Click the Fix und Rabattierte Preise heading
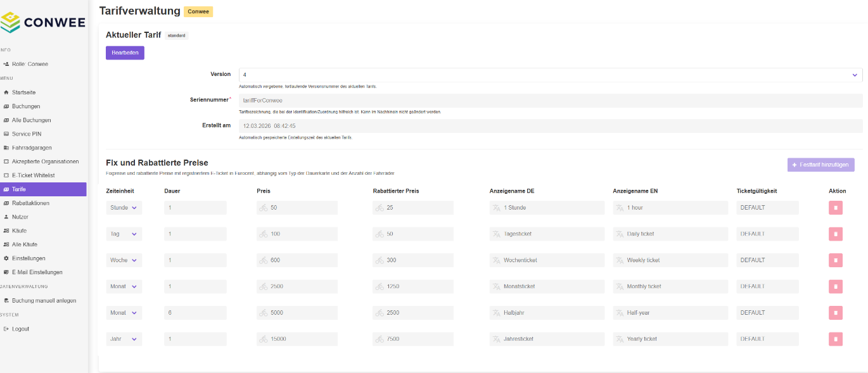The height and width of the screenshot is (373, 868). (x=157, y=163)
